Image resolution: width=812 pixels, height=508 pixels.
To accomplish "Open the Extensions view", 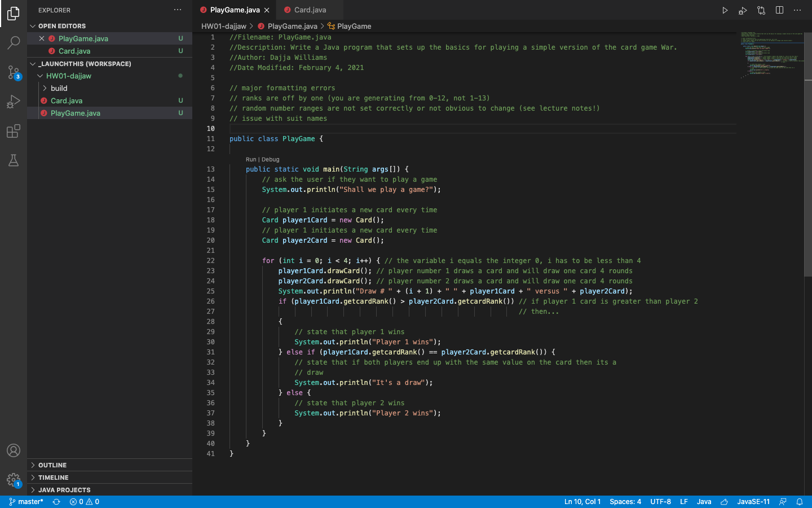I will (x=14, y=131).
